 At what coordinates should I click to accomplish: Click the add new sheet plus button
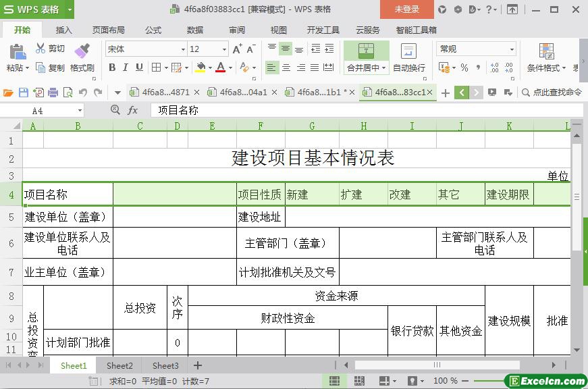click(x=198, y=365)
